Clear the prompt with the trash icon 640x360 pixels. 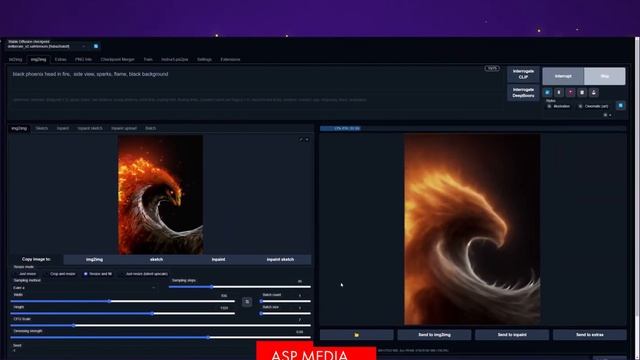tap(559, 93)
